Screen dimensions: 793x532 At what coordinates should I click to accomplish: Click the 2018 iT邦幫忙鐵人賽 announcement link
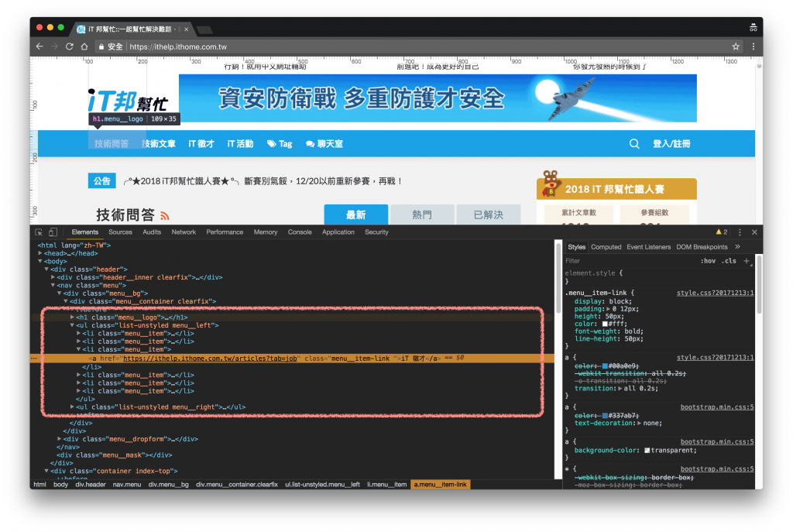click(x=263, y=181)
